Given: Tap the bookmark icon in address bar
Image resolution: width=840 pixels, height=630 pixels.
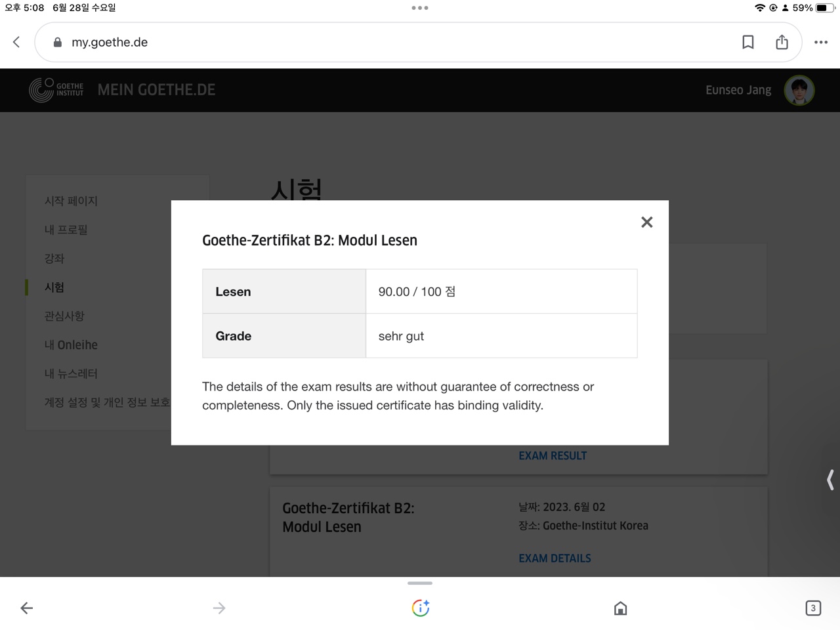Looking at the screenshot, I should coord(747,42).
